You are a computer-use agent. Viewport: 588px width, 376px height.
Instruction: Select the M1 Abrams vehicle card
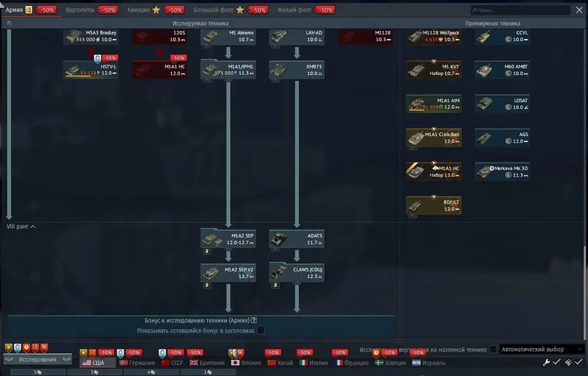click(x=228, y=36)
